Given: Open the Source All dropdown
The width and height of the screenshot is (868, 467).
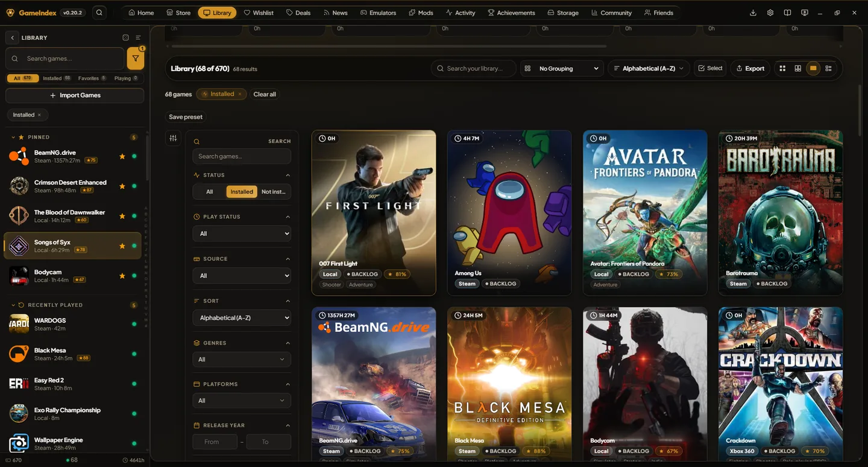Looking at the screenshot, I should pyautogui.click(x=242, y=276).
